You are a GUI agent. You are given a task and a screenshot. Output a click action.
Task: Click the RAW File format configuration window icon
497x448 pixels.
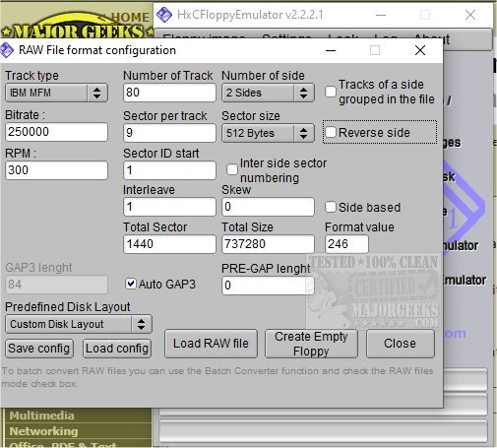click(x=7, y=50)
